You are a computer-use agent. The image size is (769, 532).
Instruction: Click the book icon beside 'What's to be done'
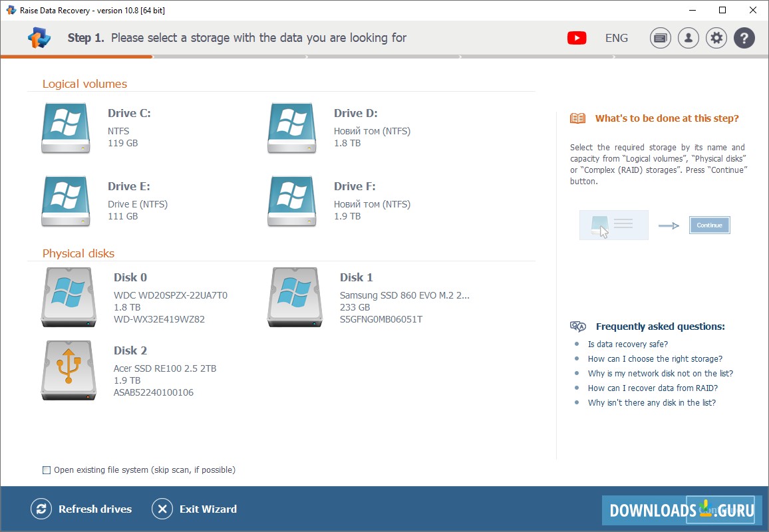pyautogui.click(x=577, y=118)
